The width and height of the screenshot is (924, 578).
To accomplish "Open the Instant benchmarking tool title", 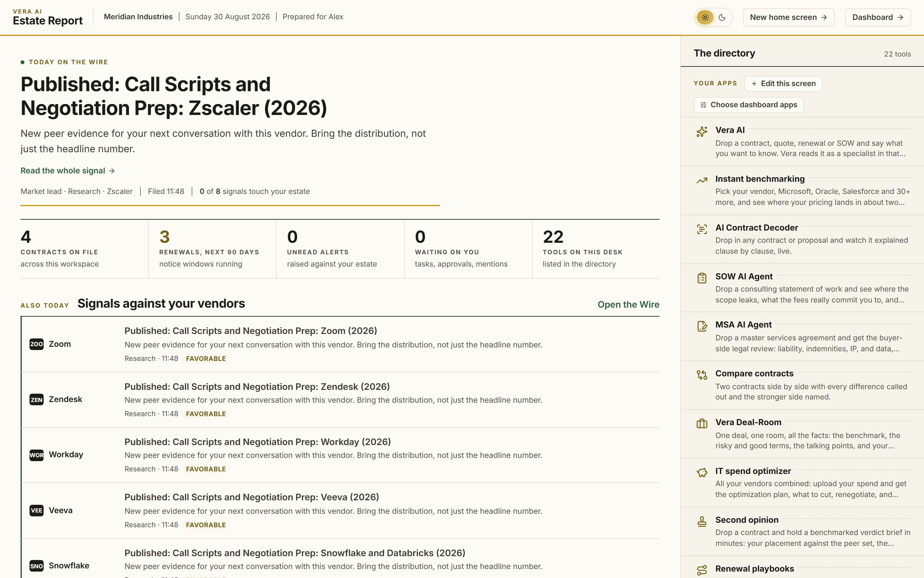I will 760,179.
